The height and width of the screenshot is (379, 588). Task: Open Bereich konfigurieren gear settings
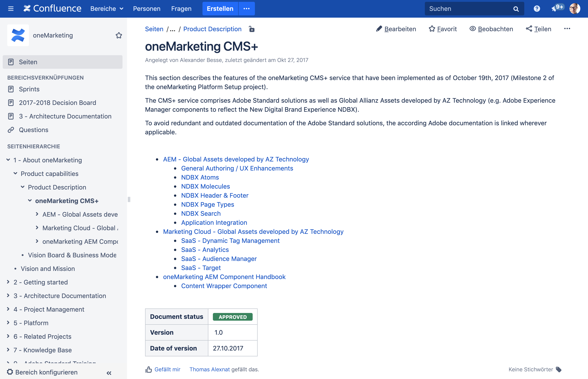pyautogui.click(x=10, y=372)
